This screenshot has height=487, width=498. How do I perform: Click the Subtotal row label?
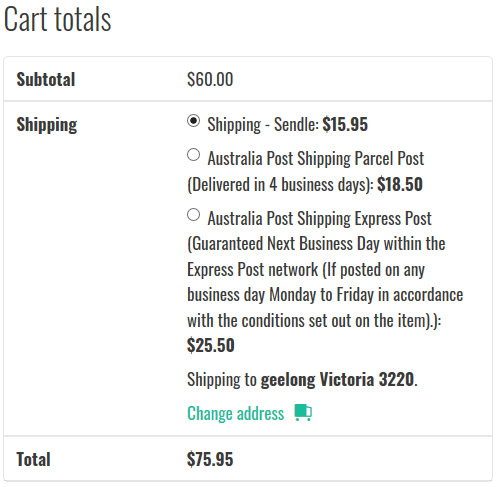coord(46,79)
